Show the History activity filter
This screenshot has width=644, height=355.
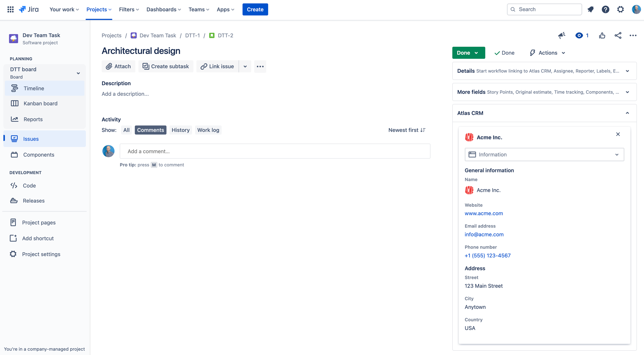(x=180, y=130)
